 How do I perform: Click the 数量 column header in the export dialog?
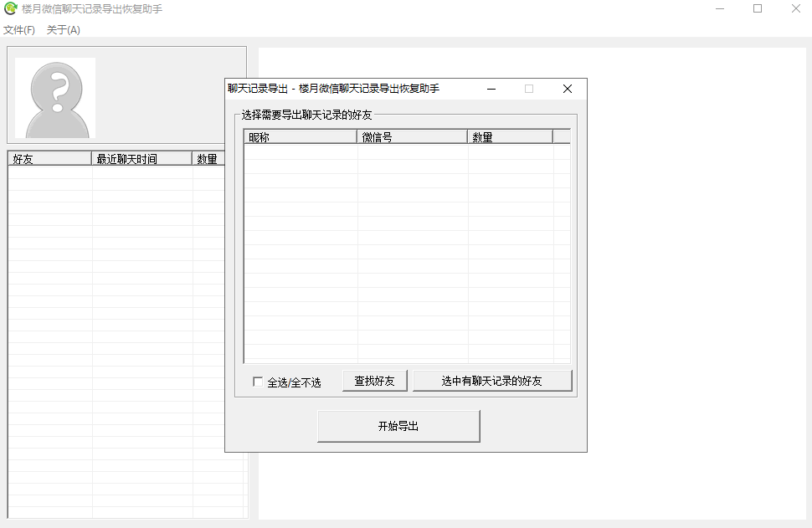tap(510, 137)
